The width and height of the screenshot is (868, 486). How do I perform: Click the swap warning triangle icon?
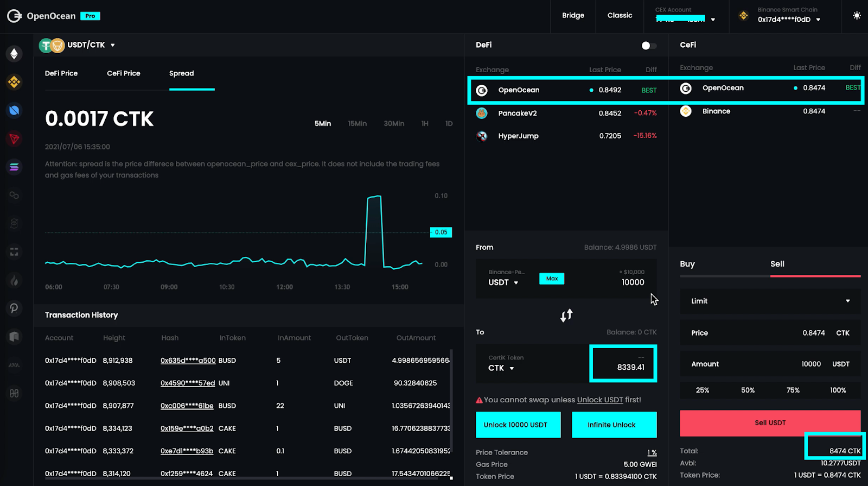coord(479,400)
